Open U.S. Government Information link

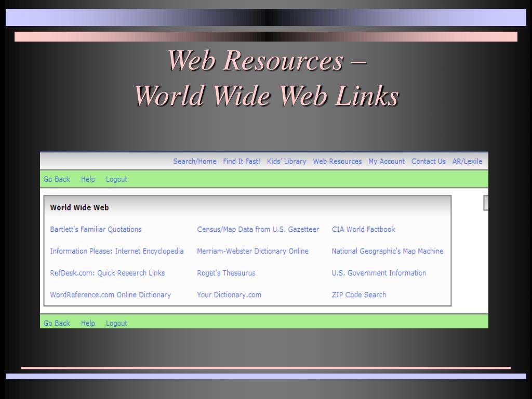coord(379,273)
